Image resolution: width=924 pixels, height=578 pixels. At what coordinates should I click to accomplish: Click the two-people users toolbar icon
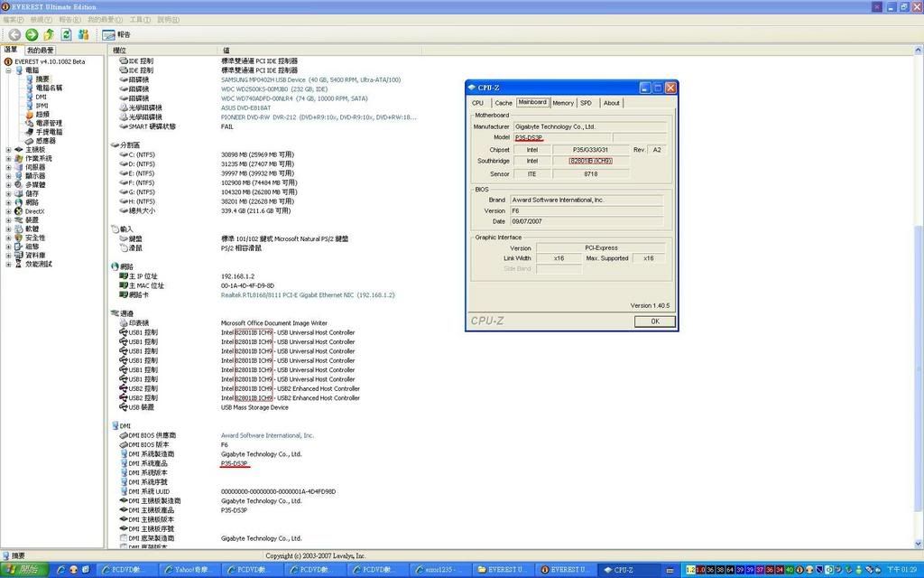[x=83, y=35]
